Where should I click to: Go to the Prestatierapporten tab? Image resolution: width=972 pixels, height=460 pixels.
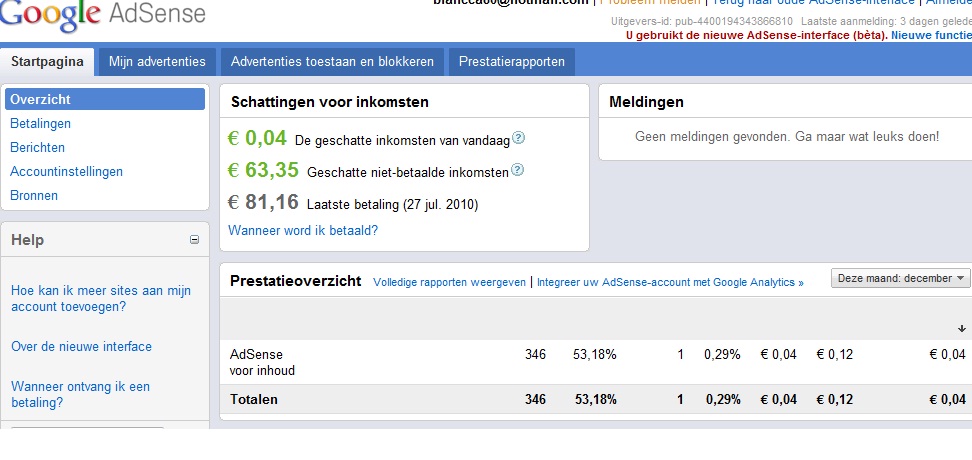pos(512,62)
